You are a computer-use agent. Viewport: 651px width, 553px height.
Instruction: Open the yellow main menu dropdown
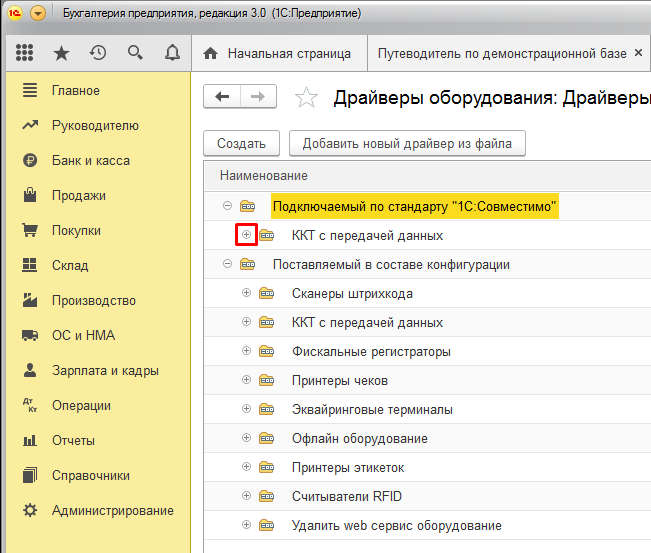pyautogui.click(x=38, y=14)
